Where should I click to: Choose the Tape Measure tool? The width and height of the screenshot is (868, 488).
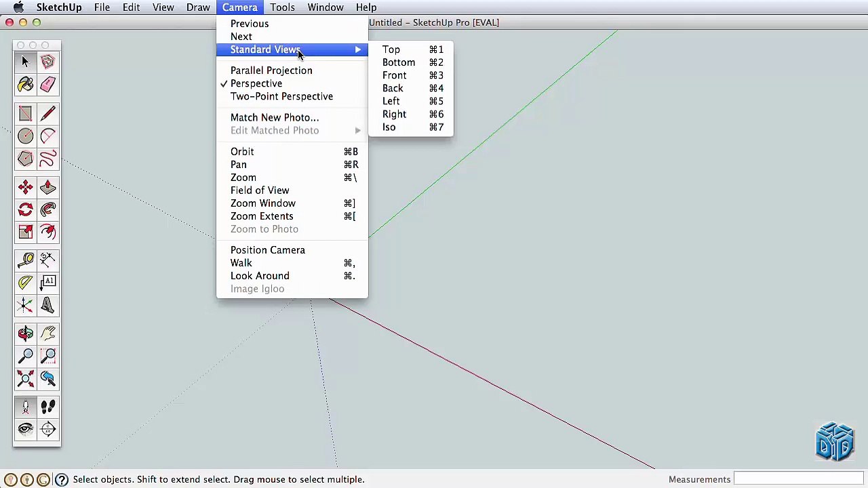pos(25,260)
